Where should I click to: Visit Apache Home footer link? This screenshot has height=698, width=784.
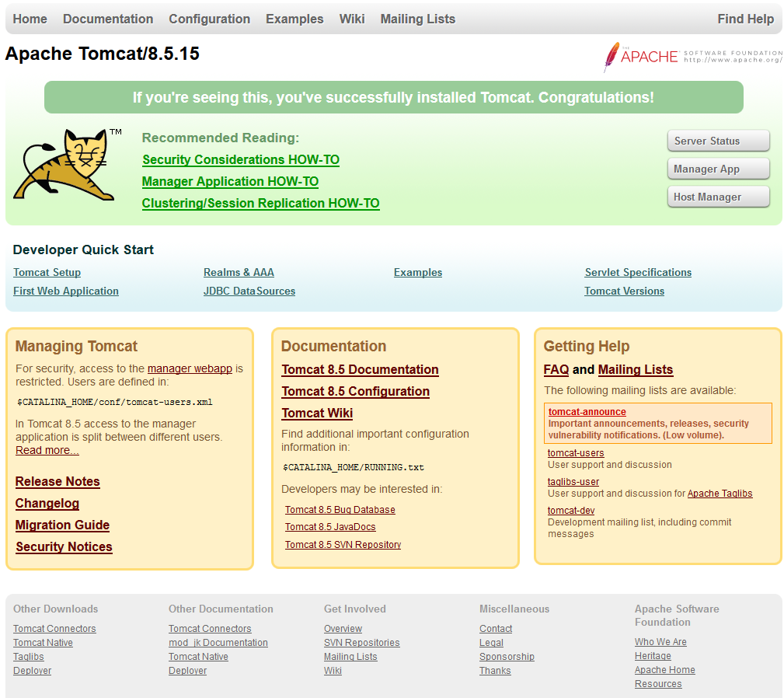(x=665, y=669)
